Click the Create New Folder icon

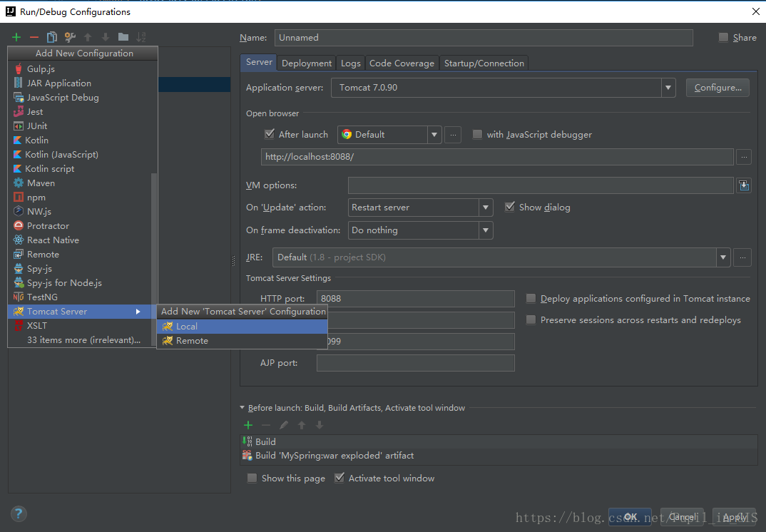(x=123, y=37)
